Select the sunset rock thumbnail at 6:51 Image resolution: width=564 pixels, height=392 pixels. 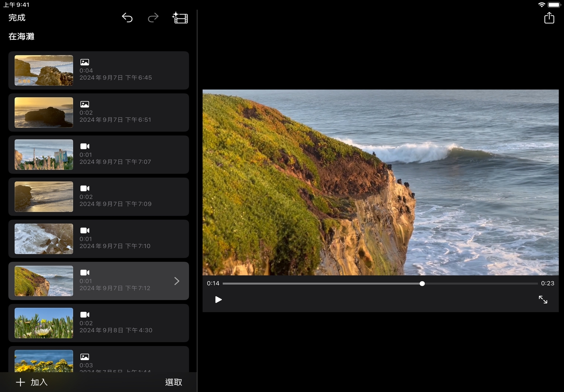[44, 112]
